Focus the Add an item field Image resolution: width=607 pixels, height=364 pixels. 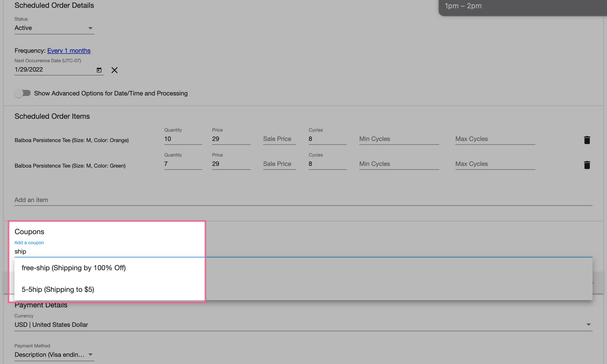pos(303,200)
